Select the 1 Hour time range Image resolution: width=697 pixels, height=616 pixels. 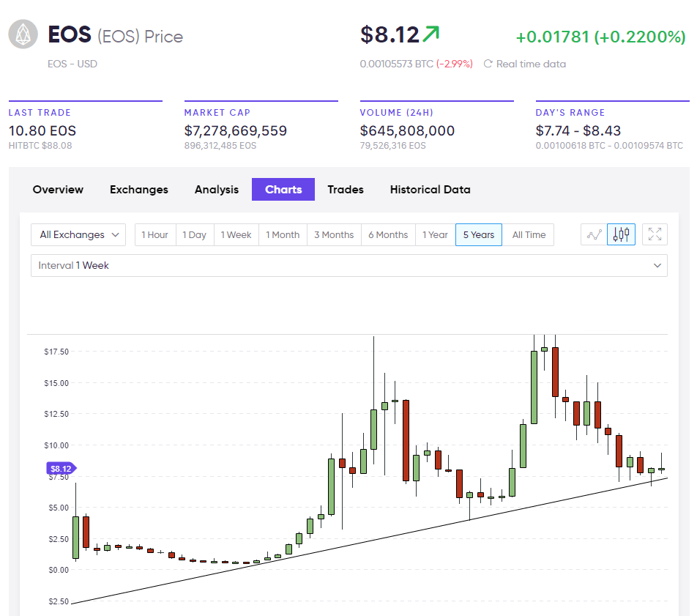coord(155,234)
